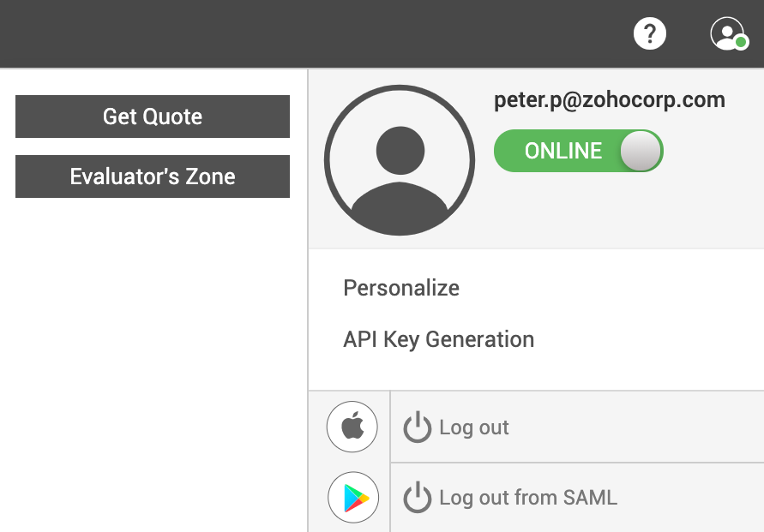The image size is (764, 532).
Task: Open the Evaluator's Zone button
Action: (153, 176)
